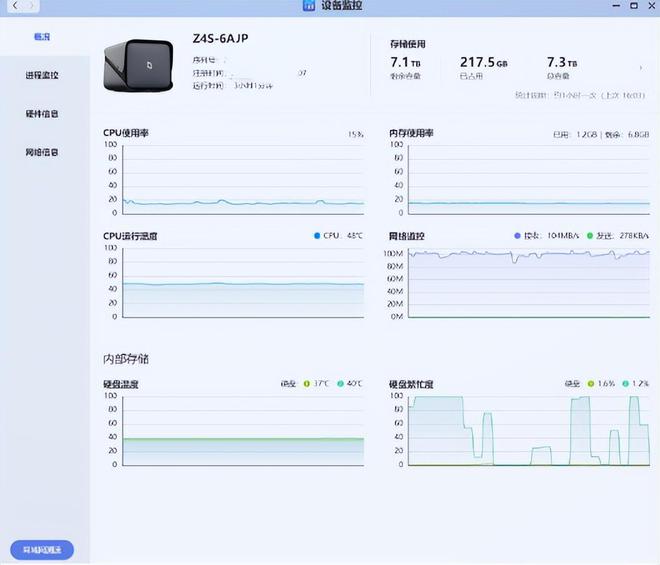Click the statistics cycle text under storage
Viewport: 660px width, 565px height.
580,96
